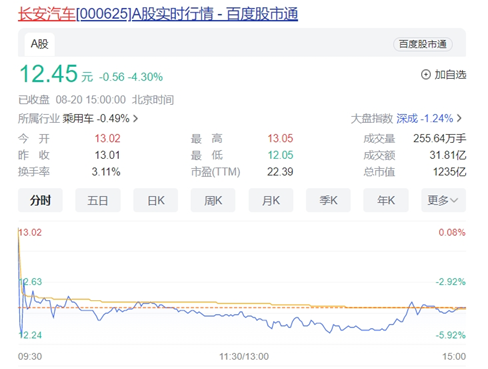
Task: Select the 分时 chart tab
Action: click(x=40, y=200)
